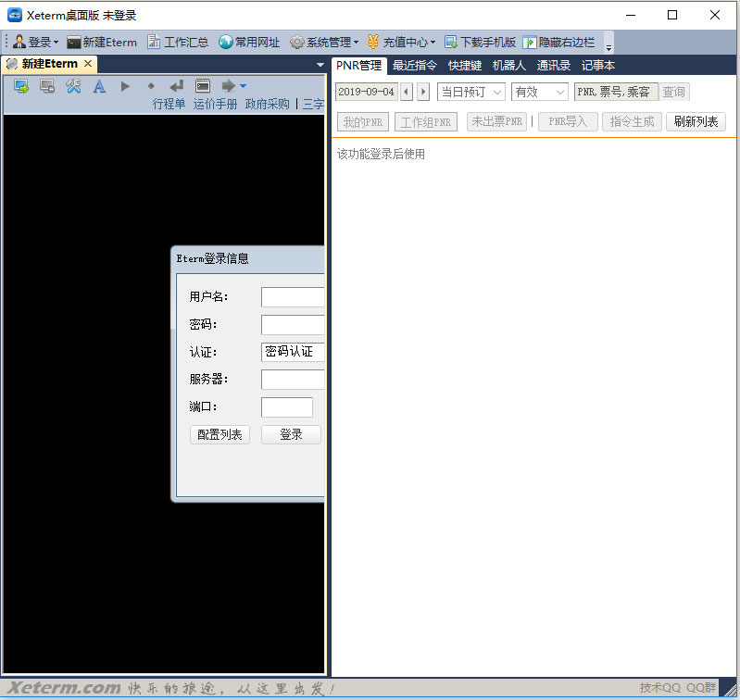Click the 查询 search button
The image size is (740, 700).
pyautogui.click(x=673, y=92)
